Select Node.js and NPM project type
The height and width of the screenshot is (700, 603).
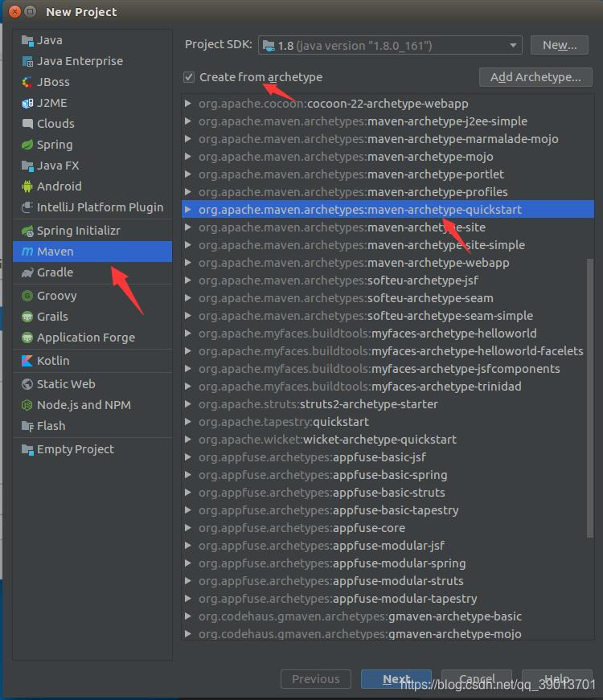click(x=92, y=405)
